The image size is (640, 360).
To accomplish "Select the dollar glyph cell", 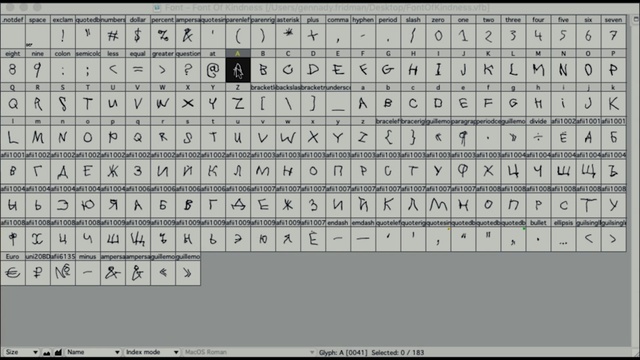I will 138,33.
